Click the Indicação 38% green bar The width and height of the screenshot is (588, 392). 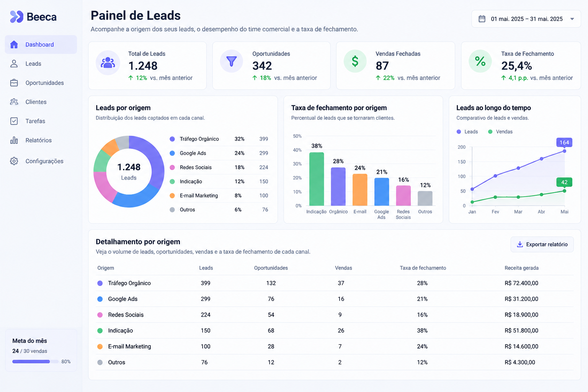coord(317,179)
